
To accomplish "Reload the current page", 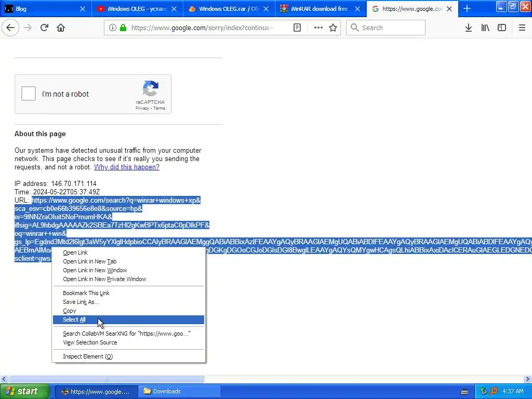I will click(x=44, y=28).
